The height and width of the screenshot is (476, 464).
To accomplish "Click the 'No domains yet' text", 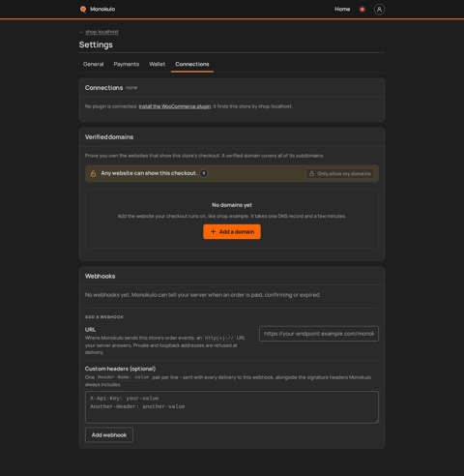I will click(x=232, y=205).
